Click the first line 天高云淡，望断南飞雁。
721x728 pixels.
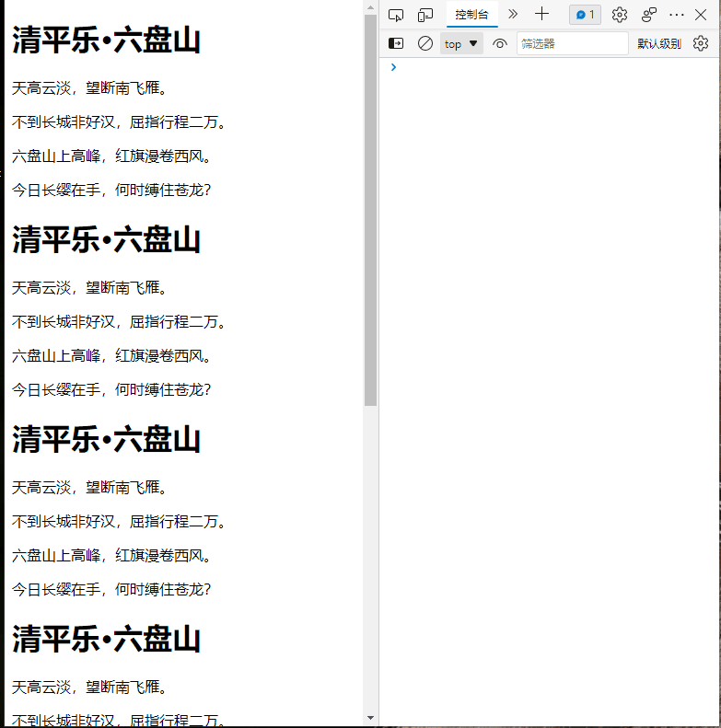point(88,87)
